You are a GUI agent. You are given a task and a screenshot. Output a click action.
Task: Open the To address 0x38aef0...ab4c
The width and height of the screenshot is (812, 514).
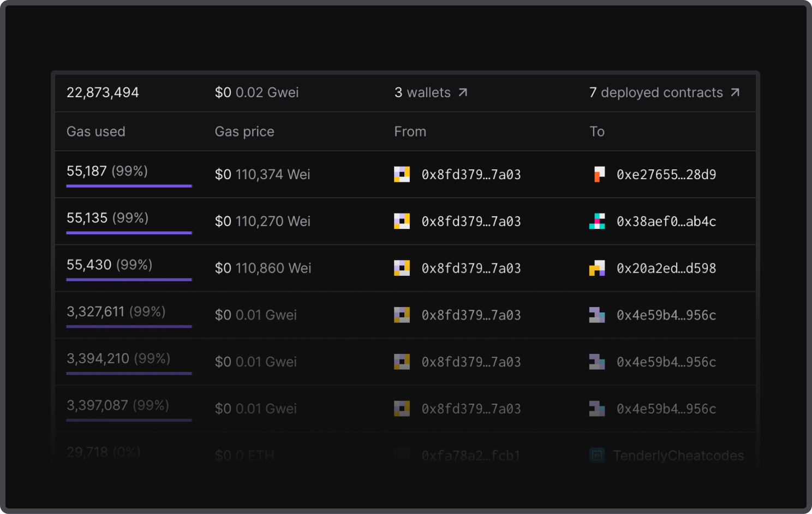click(x=666, y=222)
